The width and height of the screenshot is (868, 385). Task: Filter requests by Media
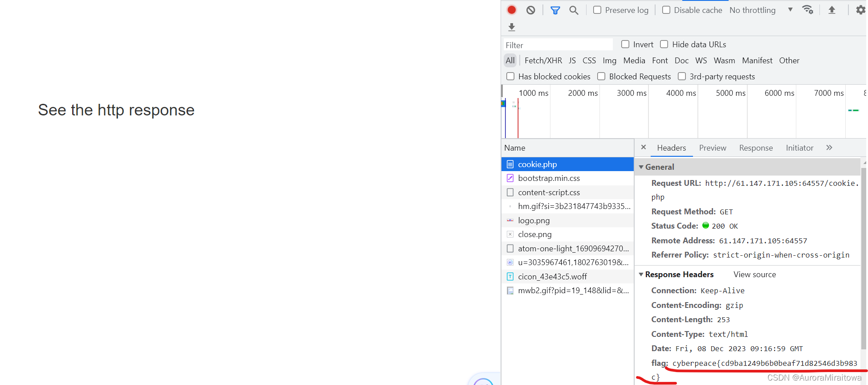click(x=634, y=60)
